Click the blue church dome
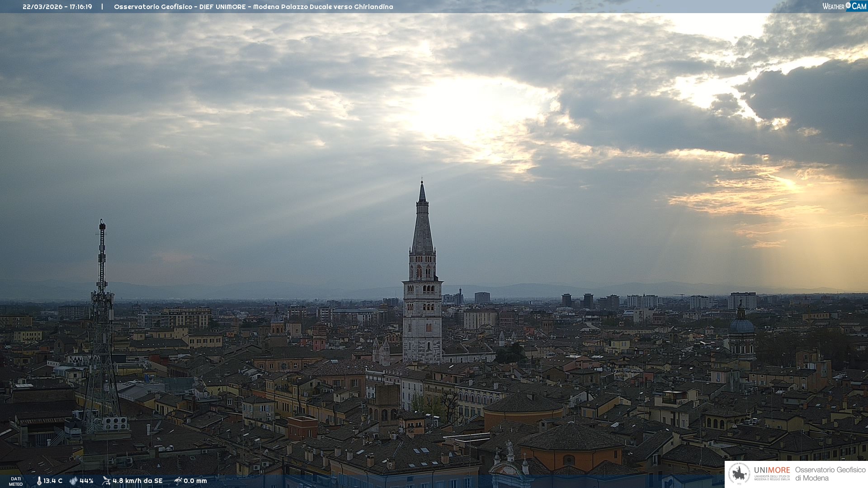Screen dimensions: 868x488 coord(741,325)
